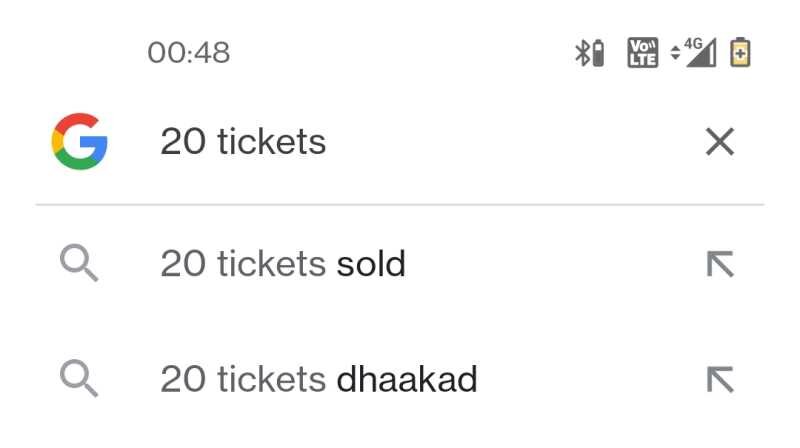Select the '20 tickets sold' suggestion

pos(283,264)
